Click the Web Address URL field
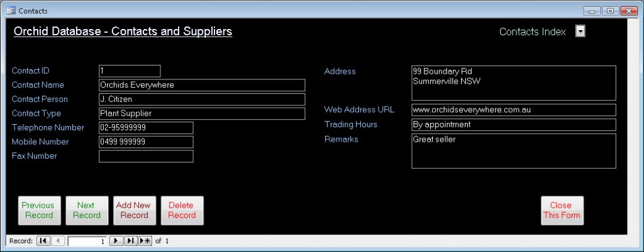The height and width of the screenshot is (252, 644). click(x=514, y=110)
